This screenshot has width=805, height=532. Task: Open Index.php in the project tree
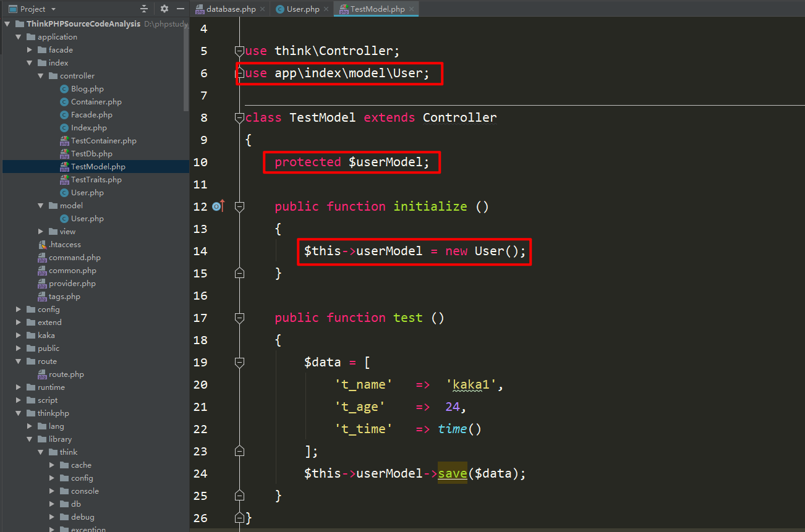click(x=88, y=128)
